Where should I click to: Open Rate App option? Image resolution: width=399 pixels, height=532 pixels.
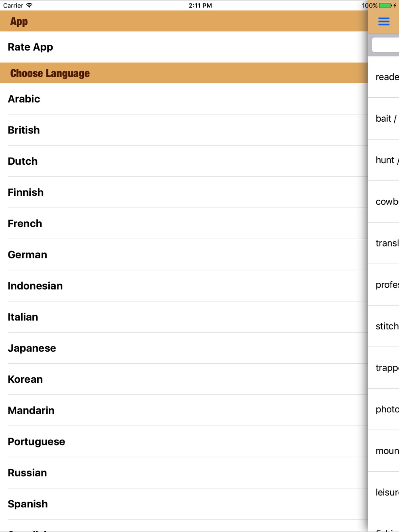(184, 47)
